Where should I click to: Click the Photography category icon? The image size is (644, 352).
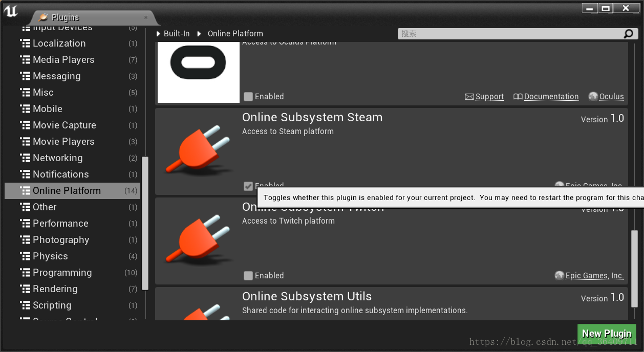pyautogui.click(x=25, y=240)
